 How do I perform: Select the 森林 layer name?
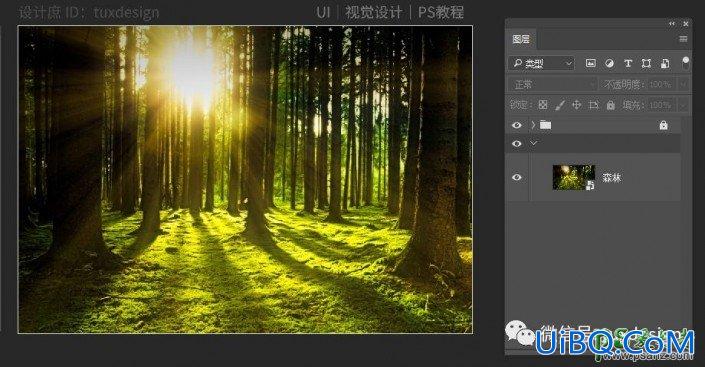point(611,178)
